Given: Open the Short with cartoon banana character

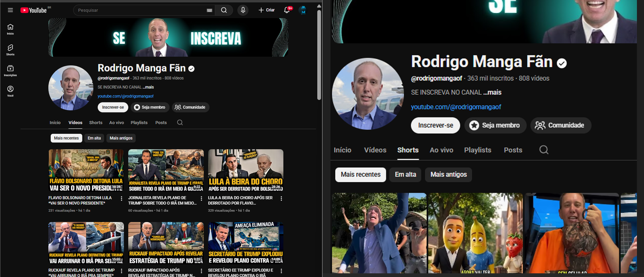Looking at the screenshot, I should (x=476, y=233).
